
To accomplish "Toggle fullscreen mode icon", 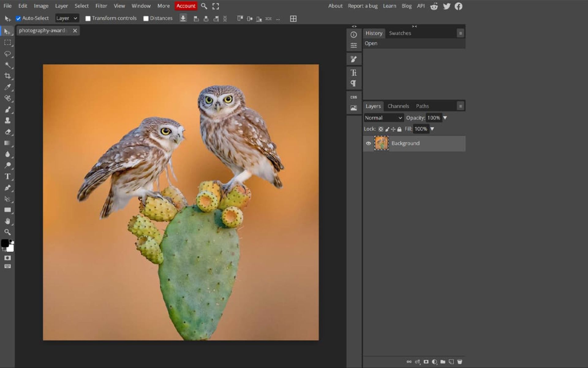I will (216, 6).
